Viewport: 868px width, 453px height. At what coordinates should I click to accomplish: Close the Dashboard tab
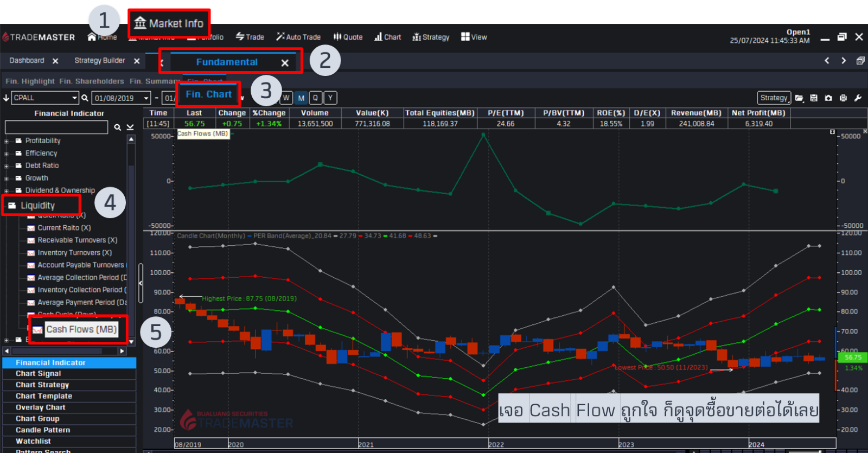tap(55, 61)
